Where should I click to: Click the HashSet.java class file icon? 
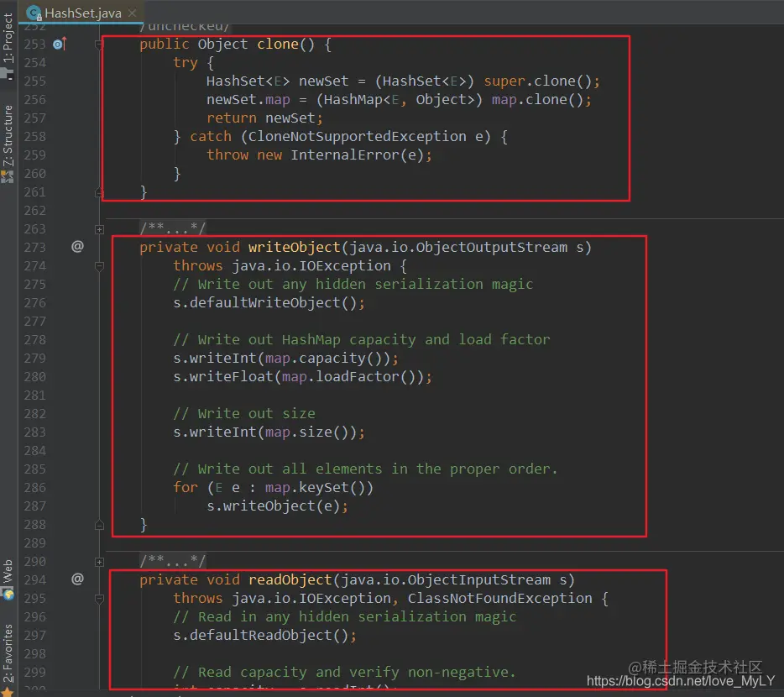[x=34, y=13]
